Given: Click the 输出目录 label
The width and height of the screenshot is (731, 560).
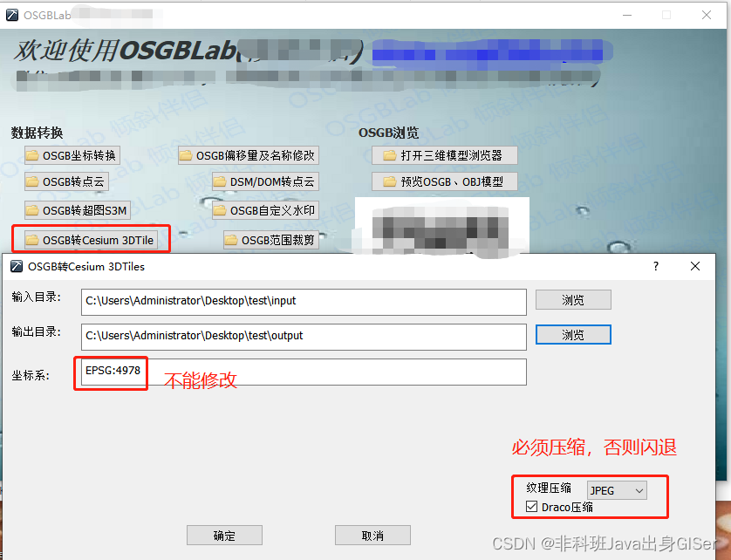Looking at the screenshot, I should coord(36,332).
